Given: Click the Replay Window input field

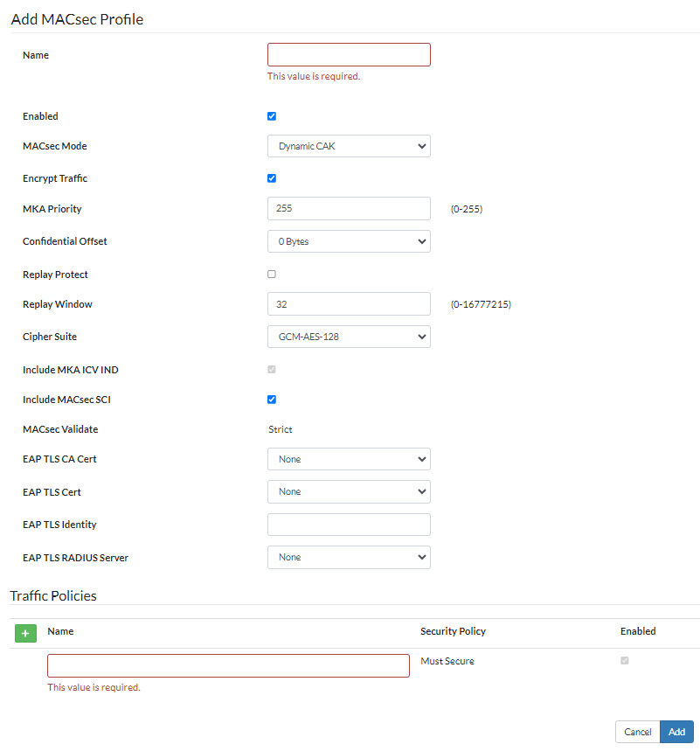Looking at the screenshot, I should [349, 304].
